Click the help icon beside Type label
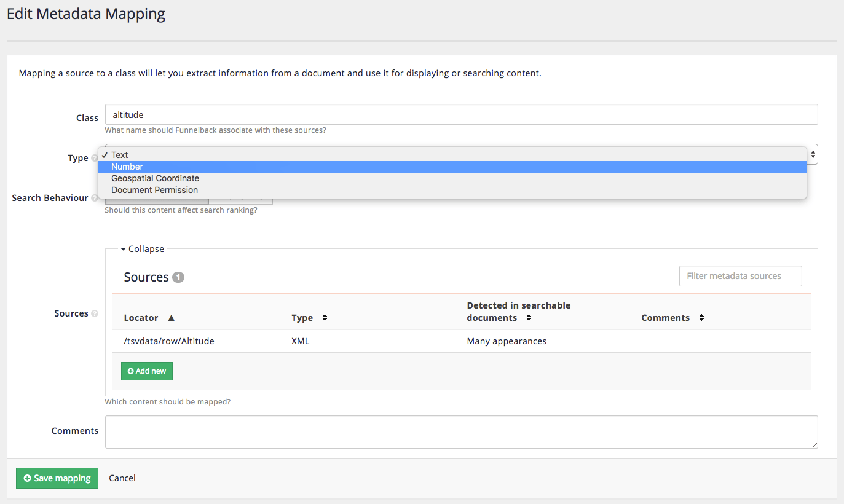This screenshot has width=844, height=504. click(95, 159)
